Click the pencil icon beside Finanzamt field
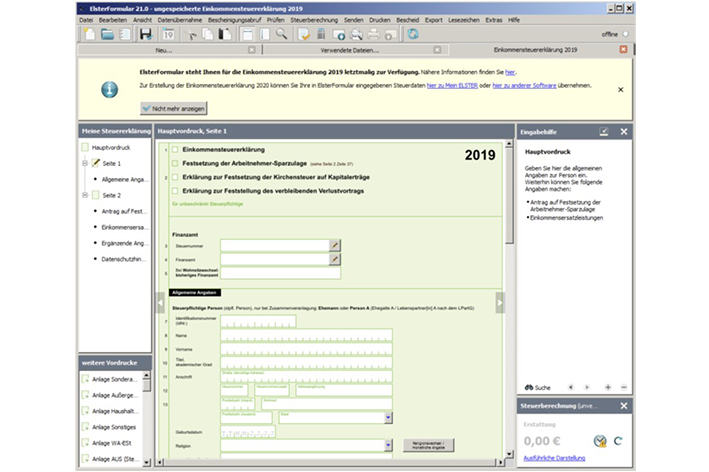This screenshot has width=709, height=472. 335,258
